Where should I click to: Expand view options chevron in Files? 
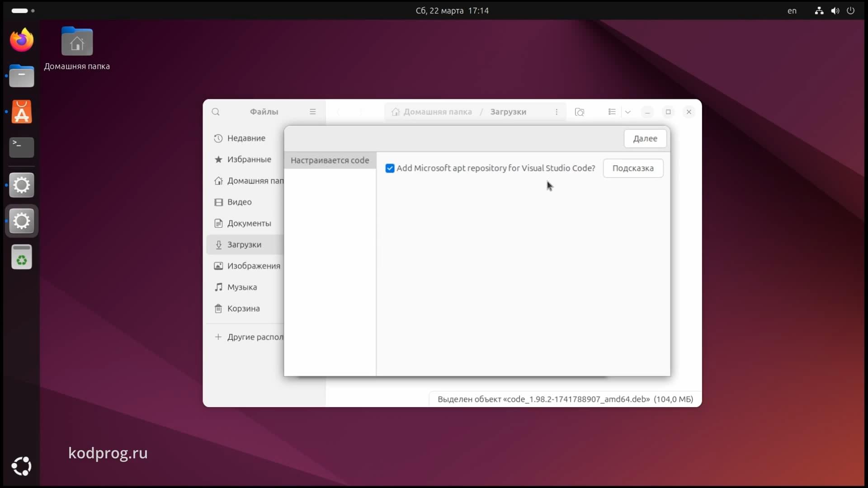628,112
